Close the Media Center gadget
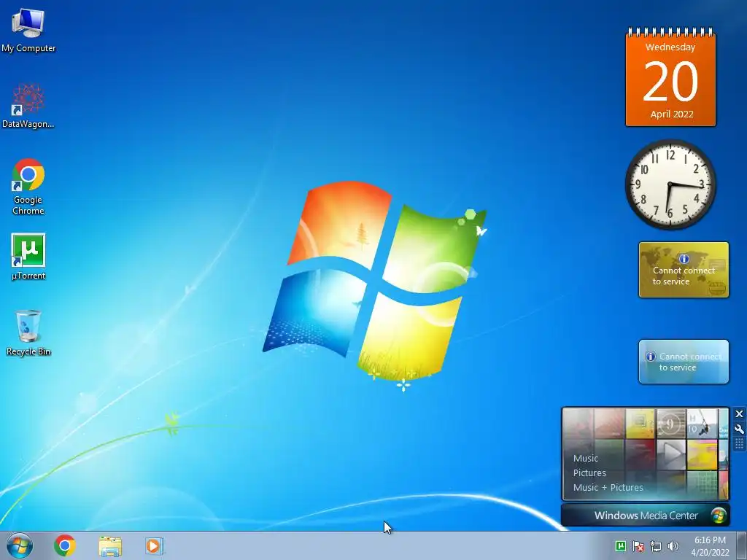This screenshot has width=747, height=560. (740, 414)
